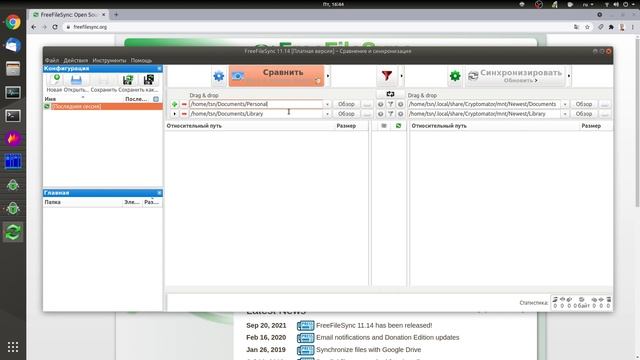Expand the filter button dropdown arrow
The height and width of the screenshot is (360, 640).
[401, 76]
